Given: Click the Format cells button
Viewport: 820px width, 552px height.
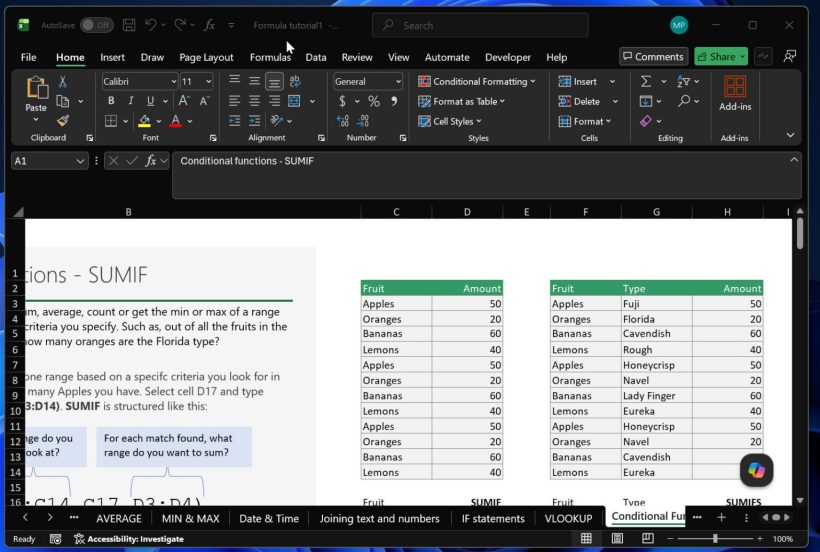Looking at the screenshot, I should click(x=585, y=121).
